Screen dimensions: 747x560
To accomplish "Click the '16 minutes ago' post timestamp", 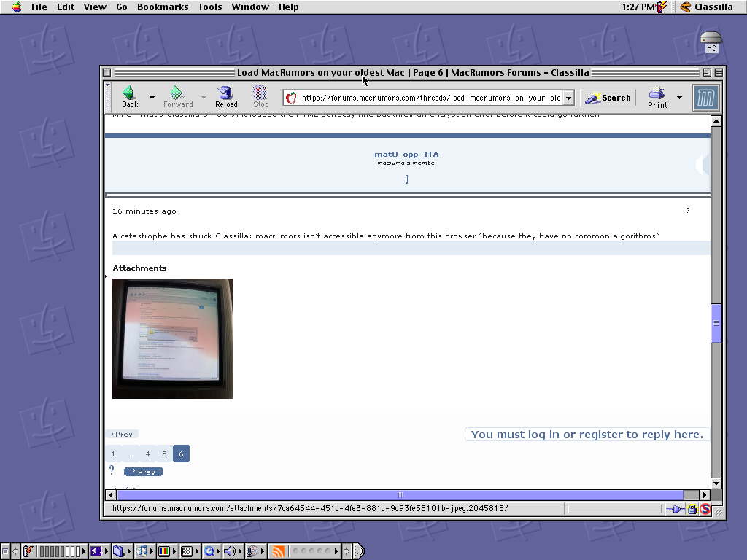I will click(x=144, y=211).
